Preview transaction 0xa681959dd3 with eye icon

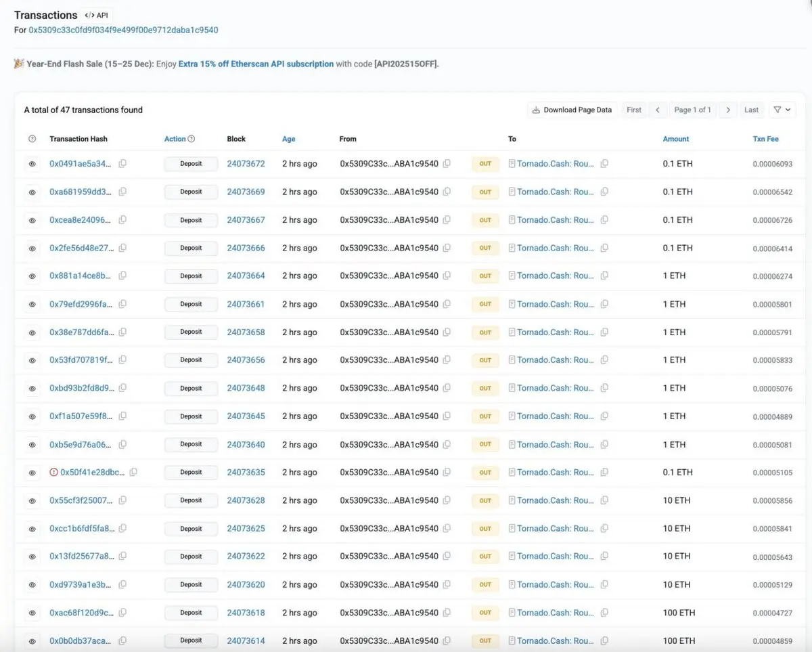pyautogui.click(x=32, y=192)
